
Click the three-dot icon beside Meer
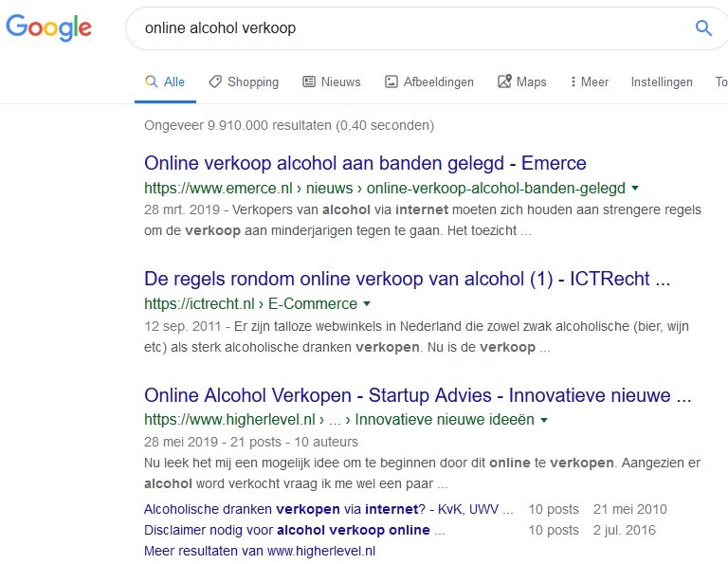click(573, 82)
